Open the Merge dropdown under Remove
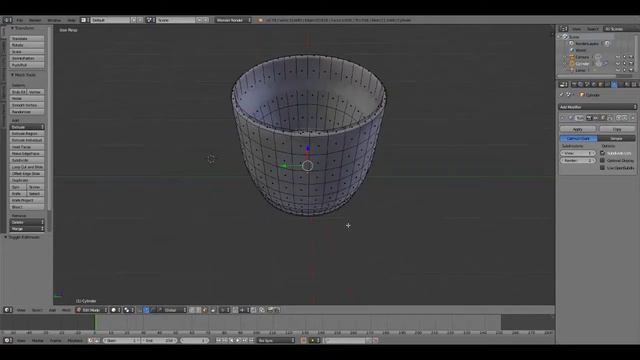The height and width of the screenshot is (360, 640). point(27,229)
